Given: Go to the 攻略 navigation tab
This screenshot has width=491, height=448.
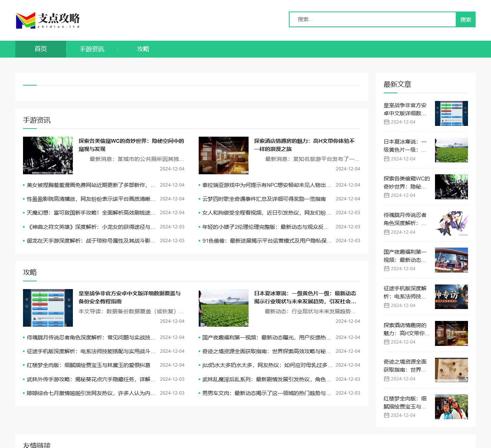Looking at the screenshot, I should 143,49.
